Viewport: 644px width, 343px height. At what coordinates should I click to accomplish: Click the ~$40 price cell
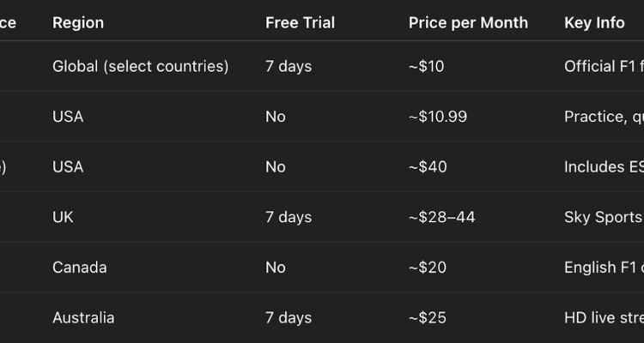click(428, 167)
